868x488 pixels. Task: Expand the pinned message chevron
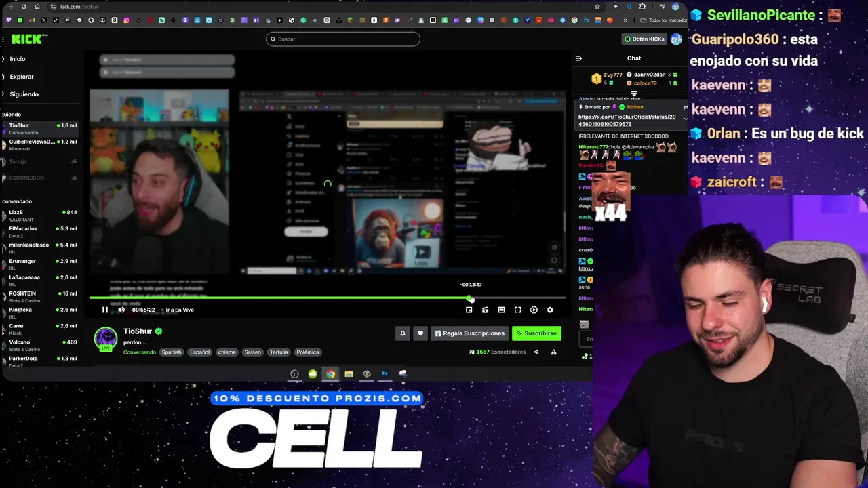click(685, 119)
